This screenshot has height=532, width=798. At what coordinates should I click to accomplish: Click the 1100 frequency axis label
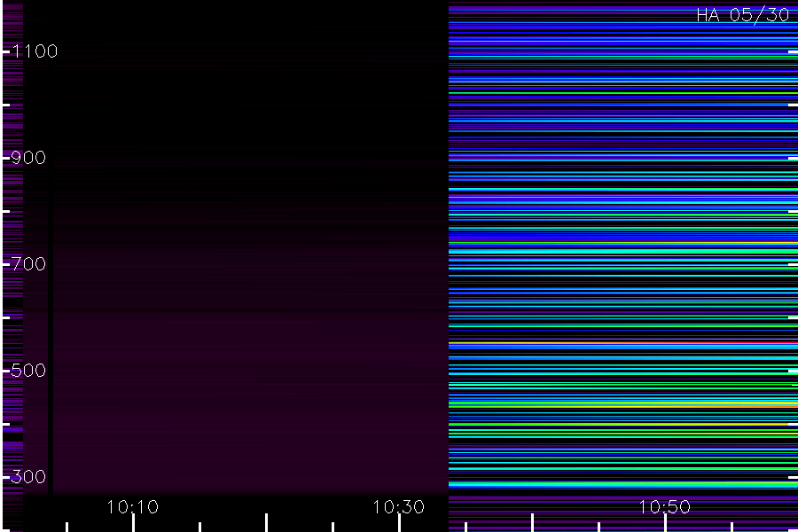(x=35, y=51)
